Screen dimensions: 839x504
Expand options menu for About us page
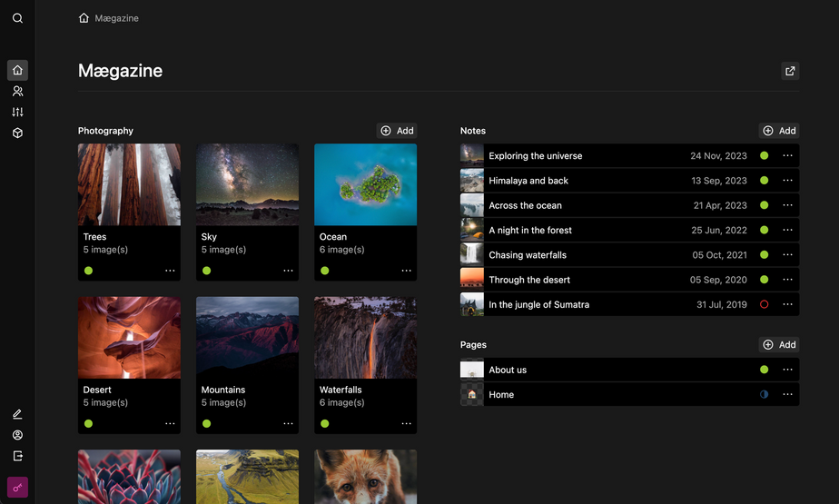click(x=787, y=370)
